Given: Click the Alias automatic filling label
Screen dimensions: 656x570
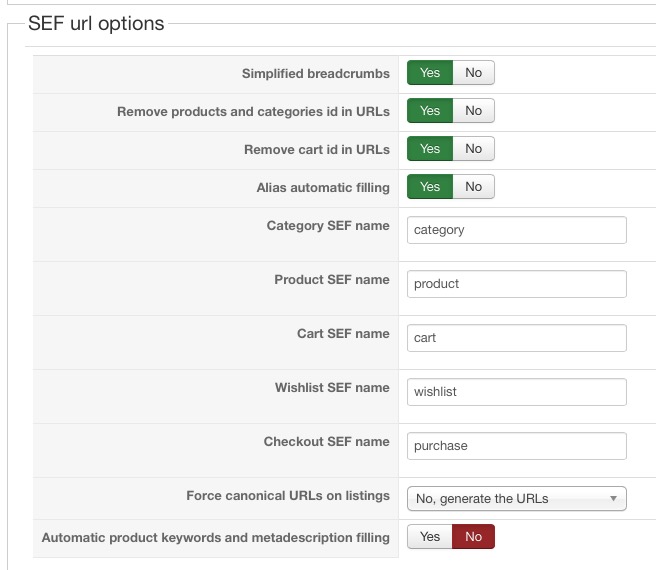Looking at the screenshot, I should [x=323, y=187].
